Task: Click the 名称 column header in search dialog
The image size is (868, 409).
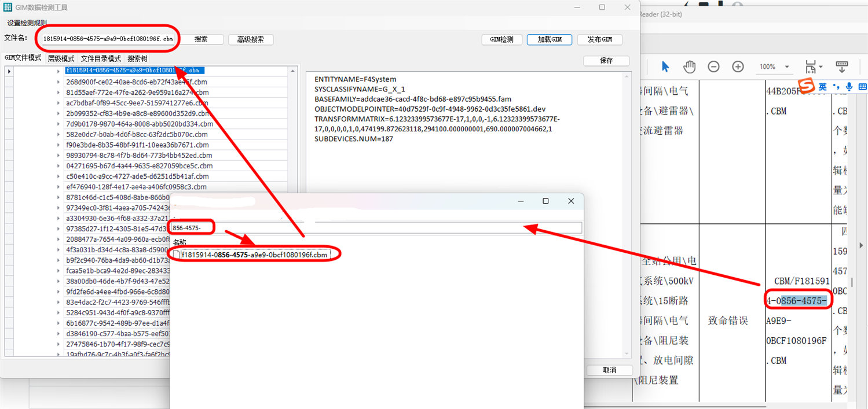Action: 180,242
